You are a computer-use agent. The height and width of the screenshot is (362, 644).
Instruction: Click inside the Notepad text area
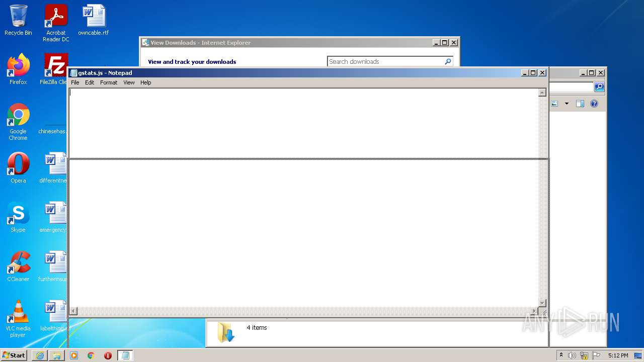[x=303, y=198]
